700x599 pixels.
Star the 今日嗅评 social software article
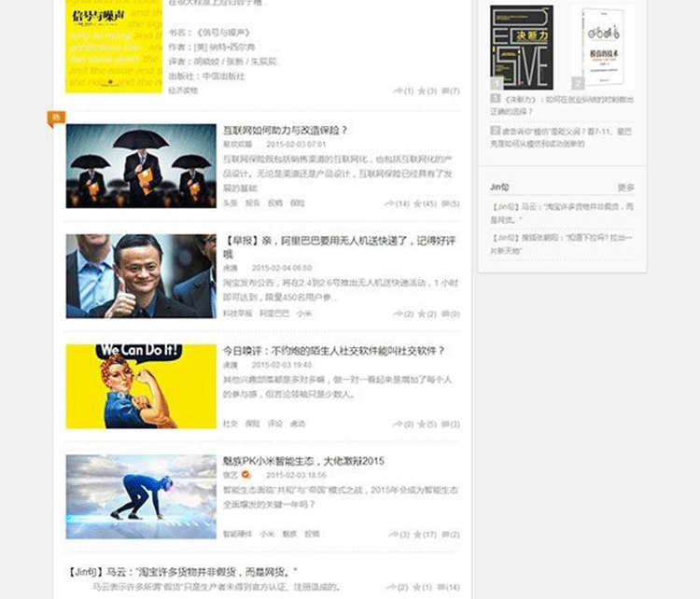pyautogui.click(x=427, y=424)
